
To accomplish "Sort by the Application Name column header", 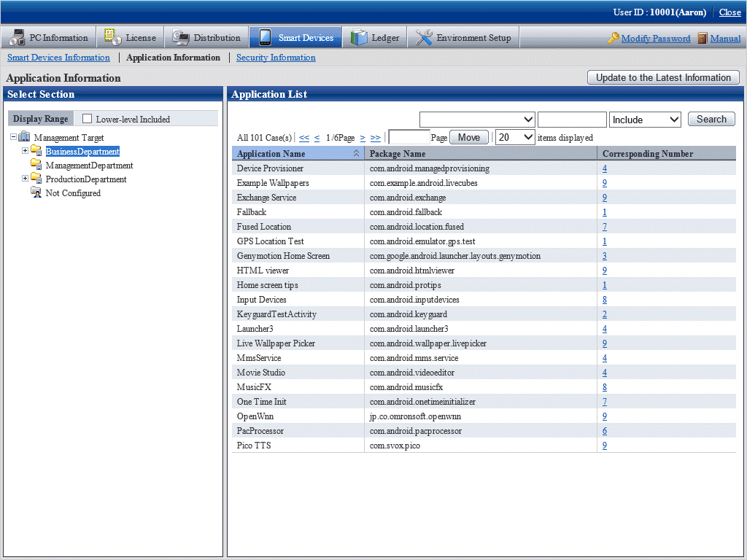I will coord(271,154).
